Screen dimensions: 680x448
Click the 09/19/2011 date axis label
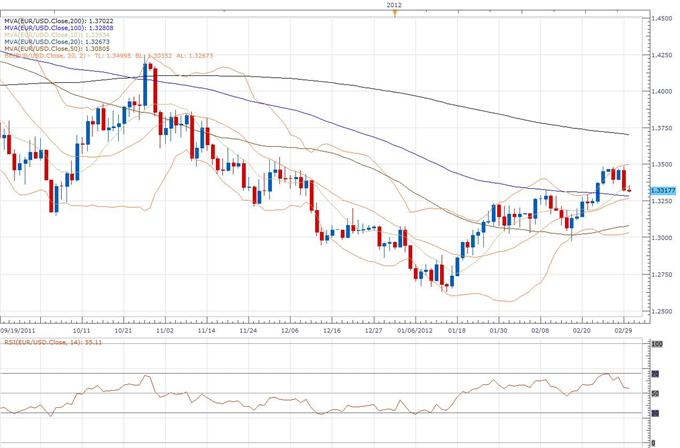pyautogui.click(x=20, y=328)
